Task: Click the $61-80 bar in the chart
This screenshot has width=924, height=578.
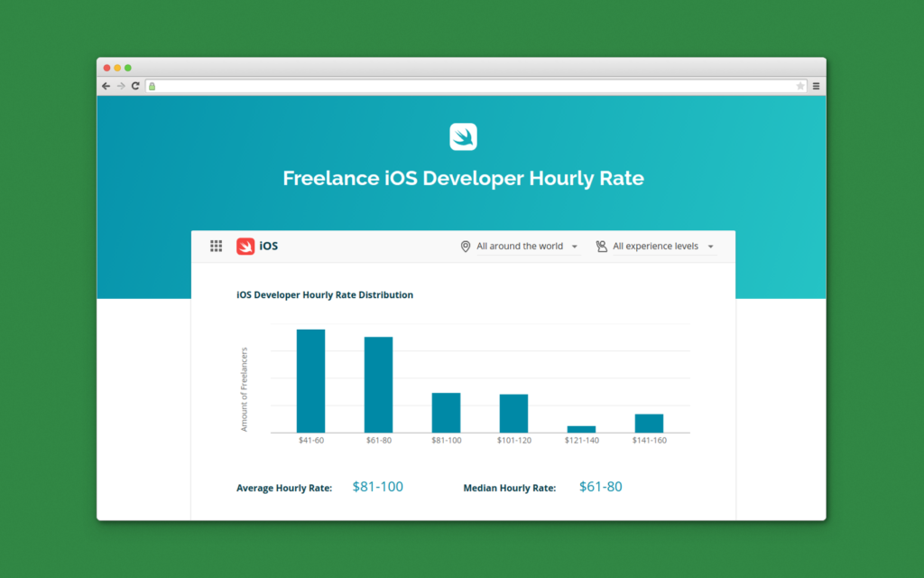Action: tap(378, 385)
